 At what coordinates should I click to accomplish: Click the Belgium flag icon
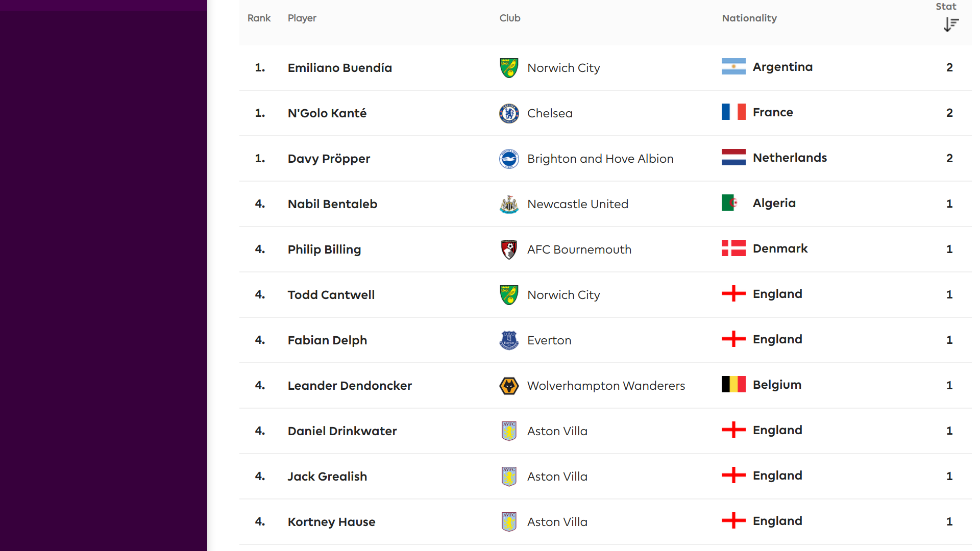tap(733, 385)
